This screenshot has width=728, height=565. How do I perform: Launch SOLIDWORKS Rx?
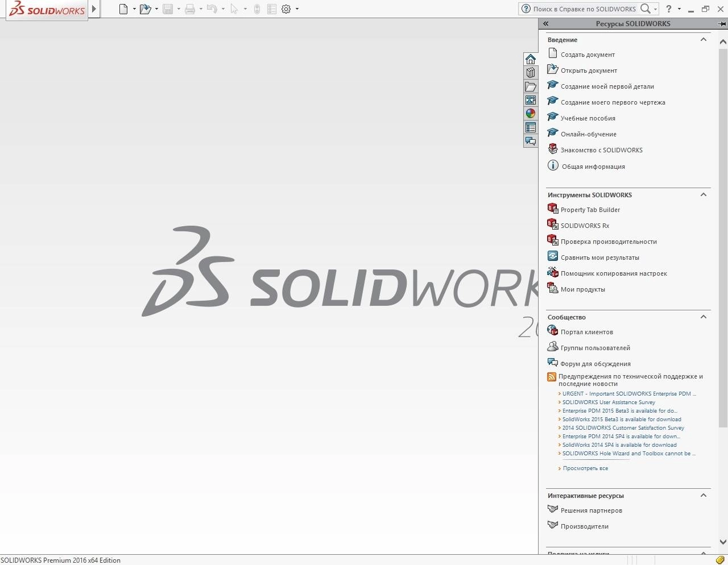(585, 226)
